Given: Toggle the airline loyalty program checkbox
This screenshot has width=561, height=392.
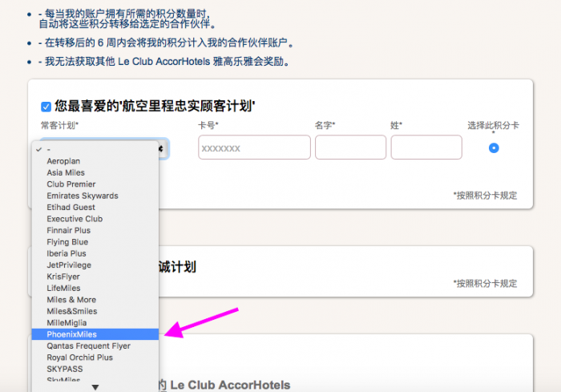Looking at the screenshot, I should click(46, 107).
